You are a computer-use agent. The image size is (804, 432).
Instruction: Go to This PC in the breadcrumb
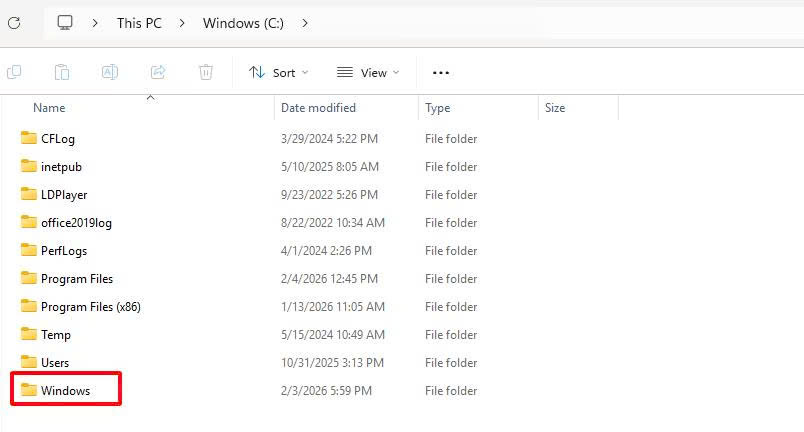(139, 23)
